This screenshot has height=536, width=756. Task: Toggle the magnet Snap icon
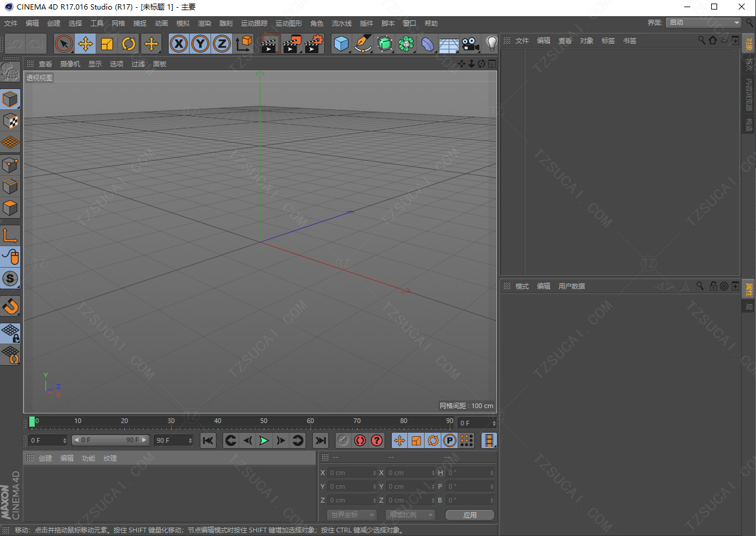[x=10, y=306]
